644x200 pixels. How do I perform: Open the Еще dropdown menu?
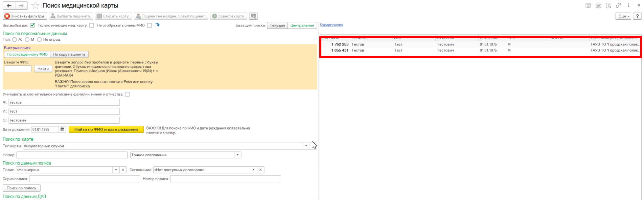(623, 16)
